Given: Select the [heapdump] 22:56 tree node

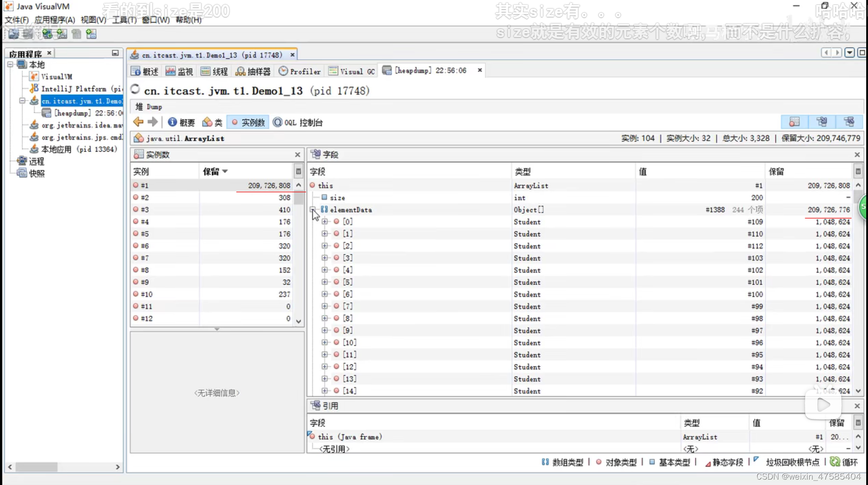Looking at the screenshot, I should point(83,113).
